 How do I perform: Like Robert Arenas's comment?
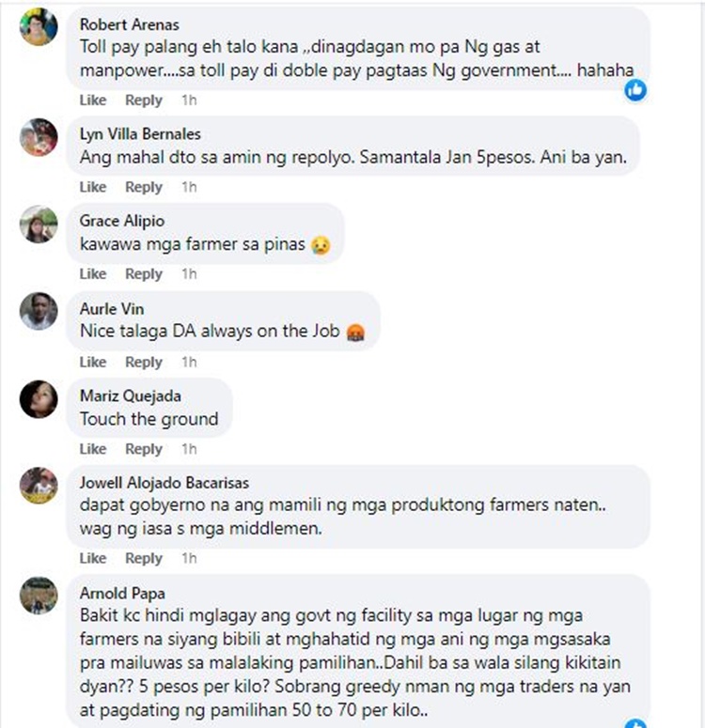click(x=93, y=100)
